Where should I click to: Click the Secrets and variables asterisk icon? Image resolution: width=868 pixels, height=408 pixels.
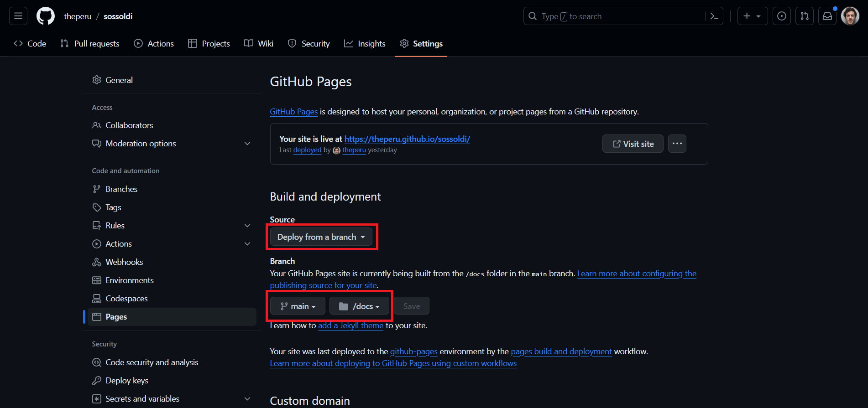97,398
